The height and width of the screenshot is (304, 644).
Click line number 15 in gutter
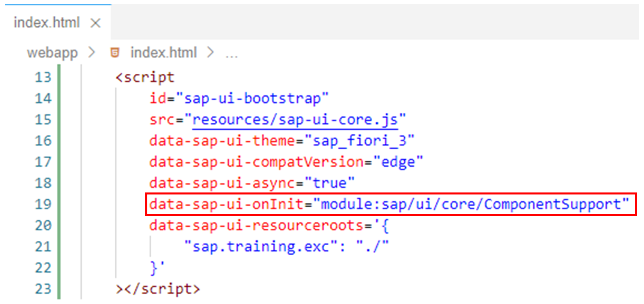coord(43,120)
